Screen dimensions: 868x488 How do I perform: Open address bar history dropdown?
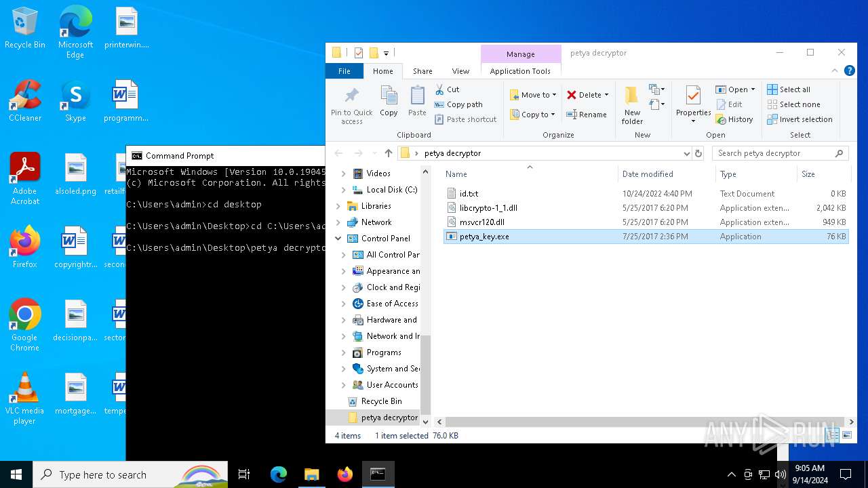[x=686, y=153]
